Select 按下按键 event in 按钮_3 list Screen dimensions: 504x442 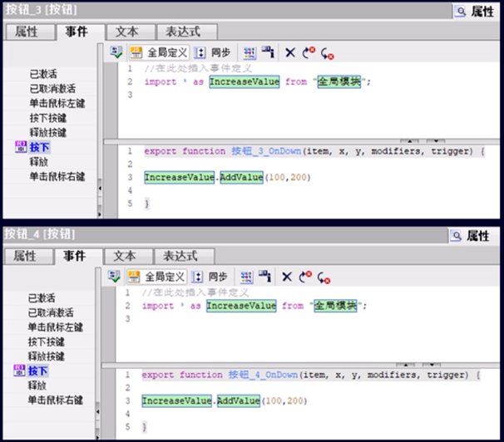[x=48, y=118]
